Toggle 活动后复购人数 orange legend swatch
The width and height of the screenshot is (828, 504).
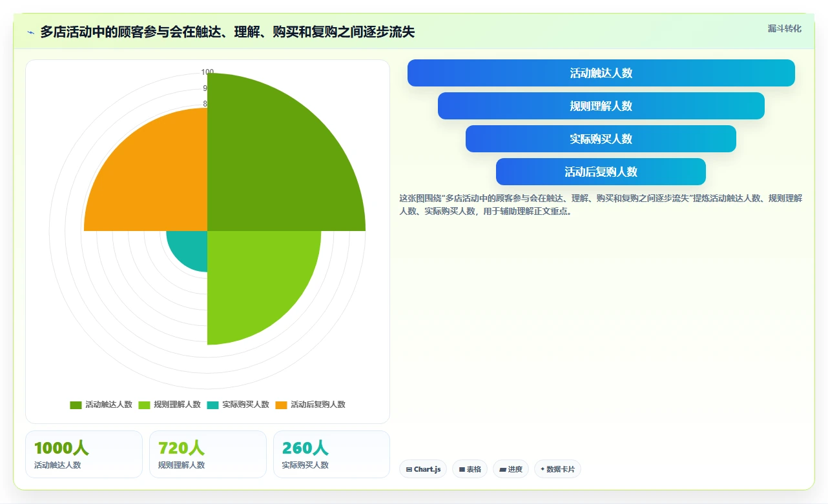[281, 405]
